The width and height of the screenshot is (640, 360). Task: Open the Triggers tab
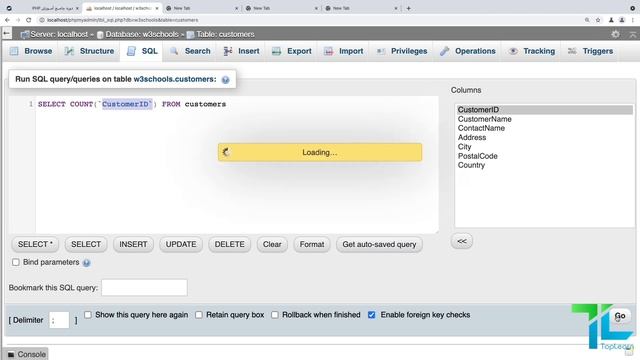point(591,51)
